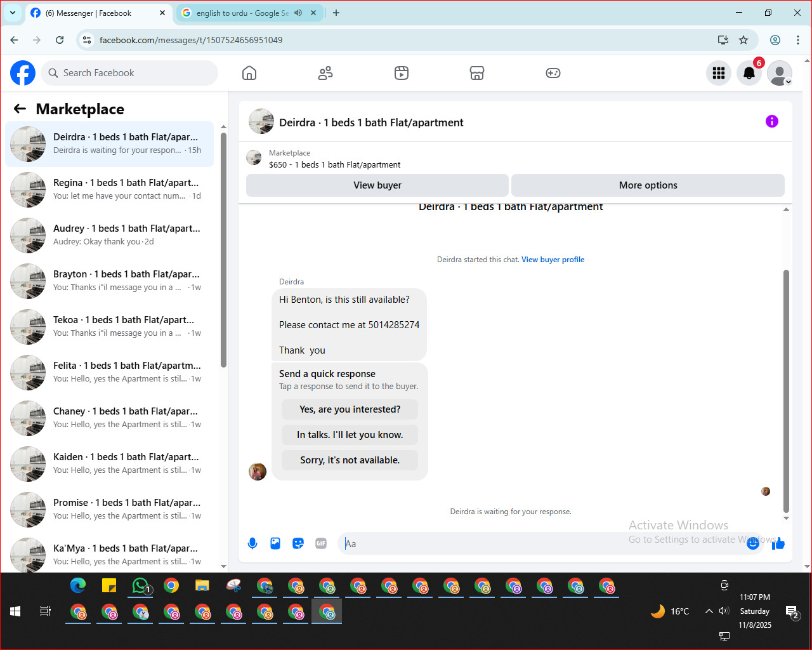Open Kaiden conversation in list

[109, 464]
